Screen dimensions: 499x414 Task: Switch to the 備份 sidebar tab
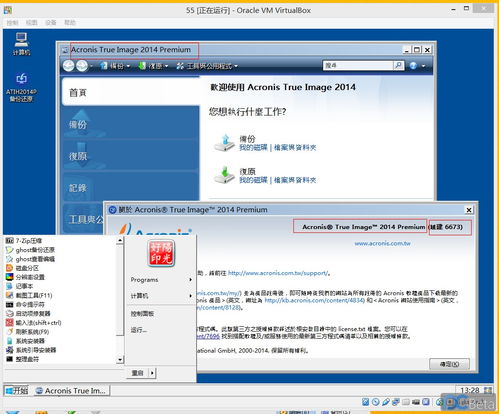point(131,124)
